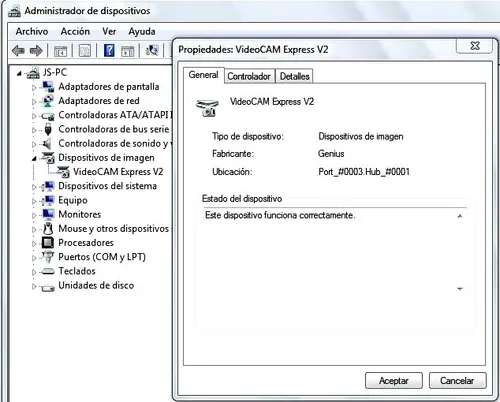
Task: Click the scan for hardware changes icon
Action: pyautogui.click(x=152, y=51)
